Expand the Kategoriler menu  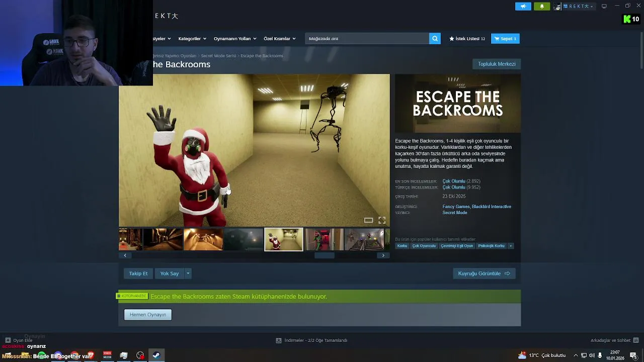pyautogui.click(x=192, y=39)
